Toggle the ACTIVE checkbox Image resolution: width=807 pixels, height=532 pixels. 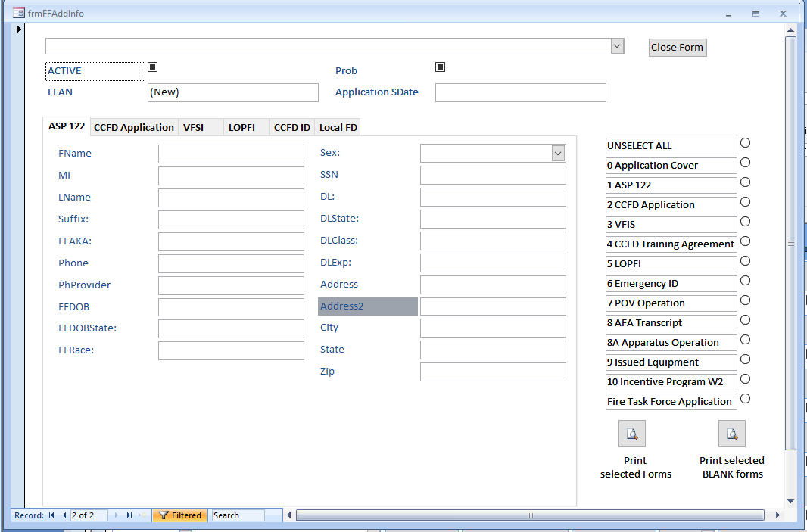pos(153,67)
